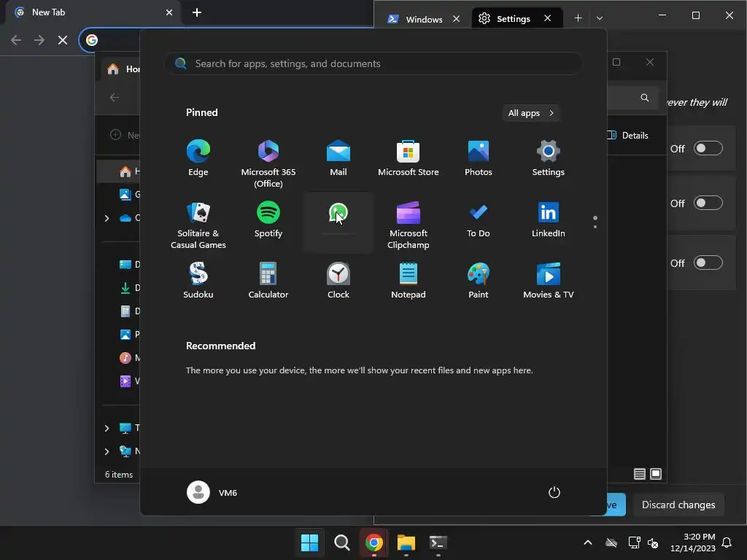This screenshot has width=747, height=560.
Task: Switch to Chrome on the taskbar
Action: coord(374,542)
